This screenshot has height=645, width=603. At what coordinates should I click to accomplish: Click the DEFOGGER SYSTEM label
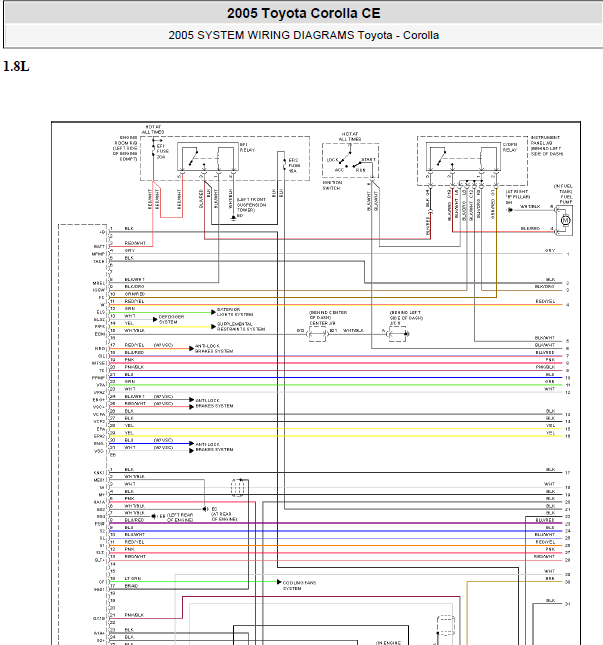click(x=171, y=320)
